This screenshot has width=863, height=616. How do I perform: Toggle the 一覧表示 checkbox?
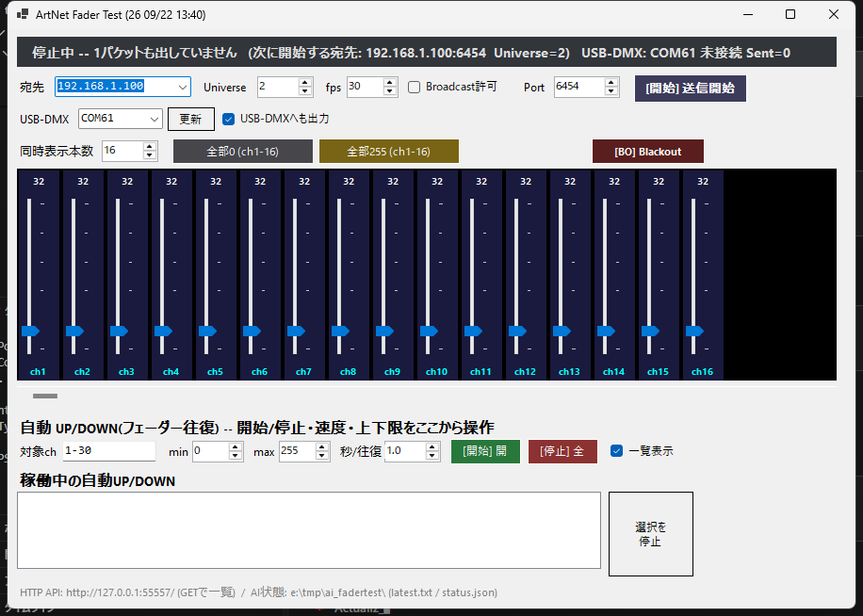click(x=616, y=451)
